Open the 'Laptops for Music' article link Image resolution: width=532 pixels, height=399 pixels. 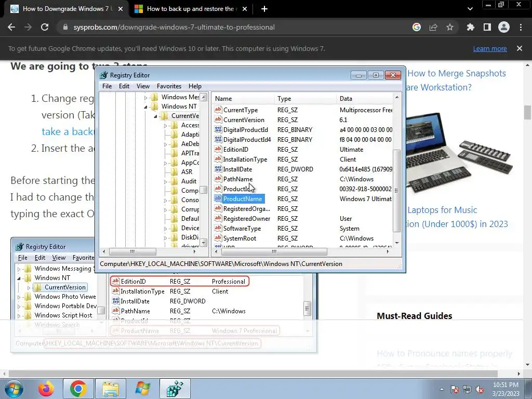pyautogui.click(x=457, y=217)
